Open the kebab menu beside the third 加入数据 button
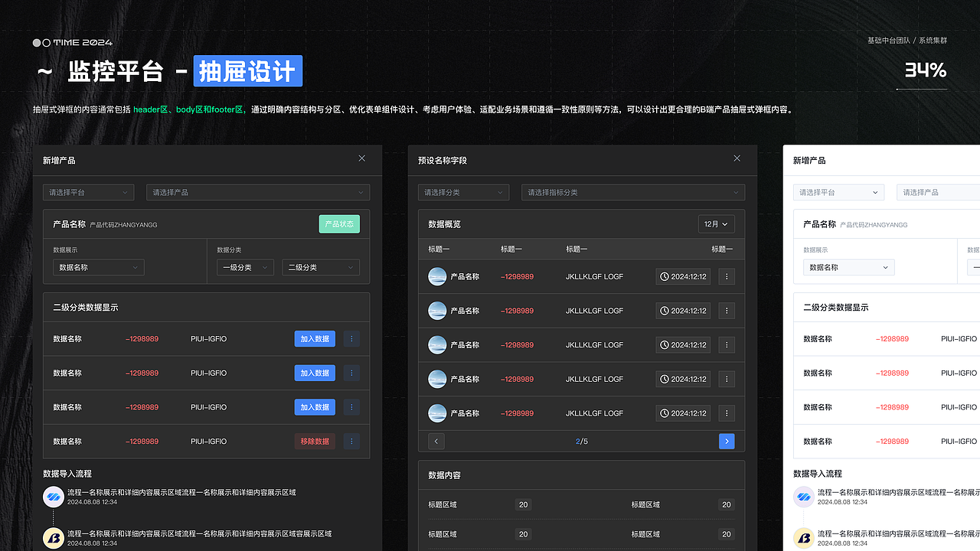Screen dimensions: 980x551 [x=351, y=407]
